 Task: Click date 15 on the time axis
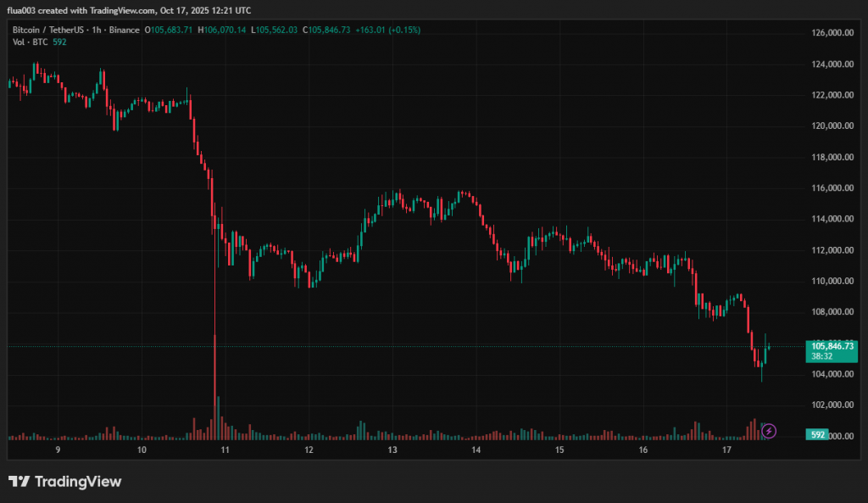[x=559, y=450]
